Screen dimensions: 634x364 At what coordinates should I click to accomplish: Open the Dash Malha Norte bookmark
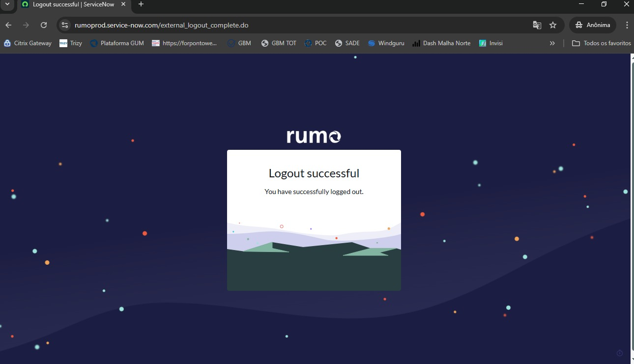point(441,43)
